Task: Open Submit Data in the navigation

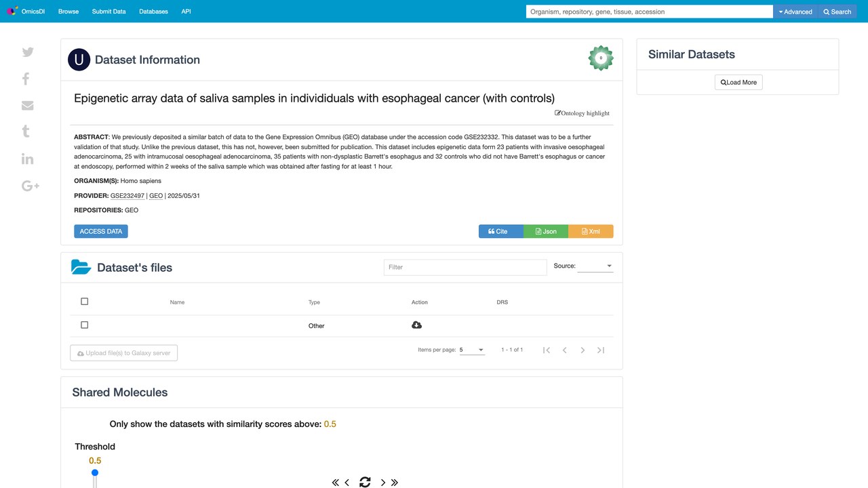Action: (109, 12)
